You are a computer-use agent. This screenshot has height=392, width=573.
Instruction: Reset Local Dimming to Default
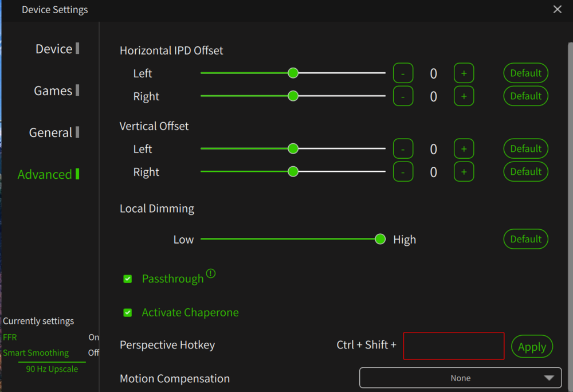[x=525, y=240]
